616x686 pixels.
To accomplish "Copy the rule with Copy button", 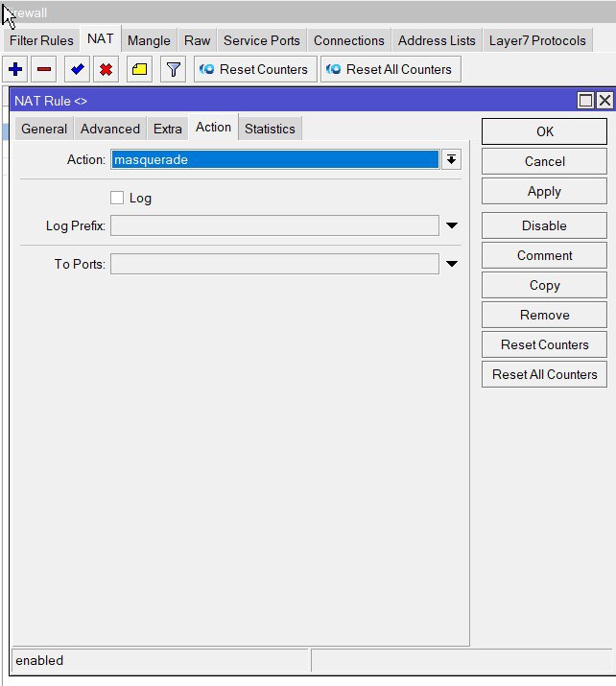I will 544,285.
